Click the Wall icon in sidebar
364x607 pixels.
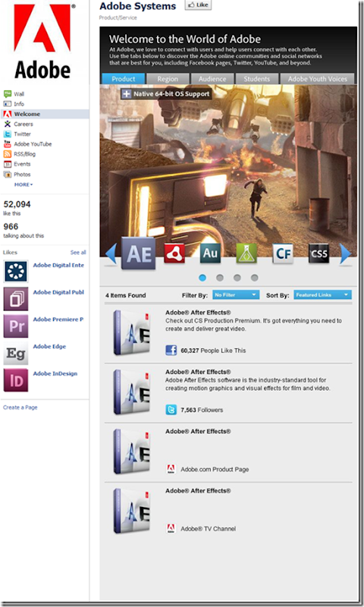click(8, 94)
